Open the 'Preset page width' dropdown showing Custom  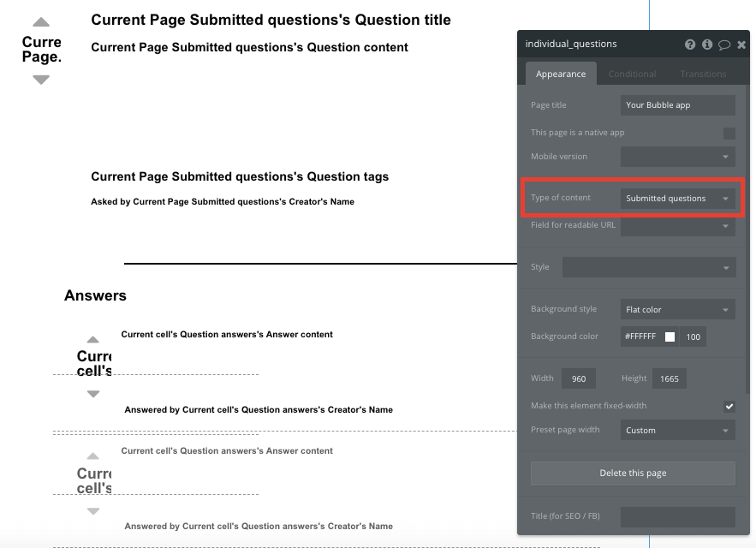tap(677, 429)
